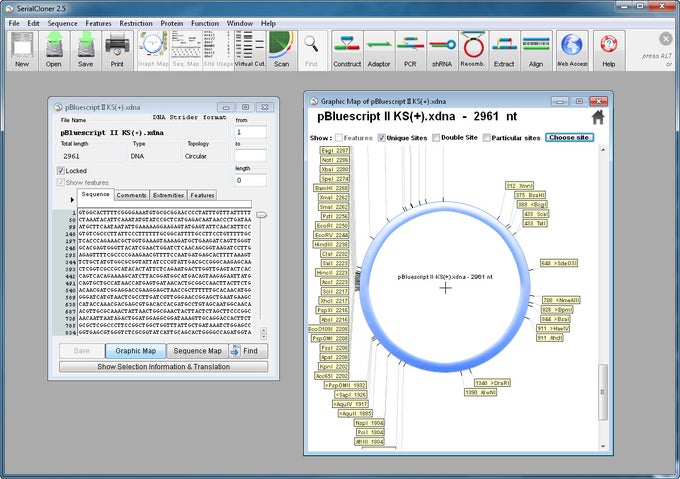The height and width of the screenshot is (479, 680).
Task: Enable the Features checkbox in Graphic Map
Action: (339, 138)
